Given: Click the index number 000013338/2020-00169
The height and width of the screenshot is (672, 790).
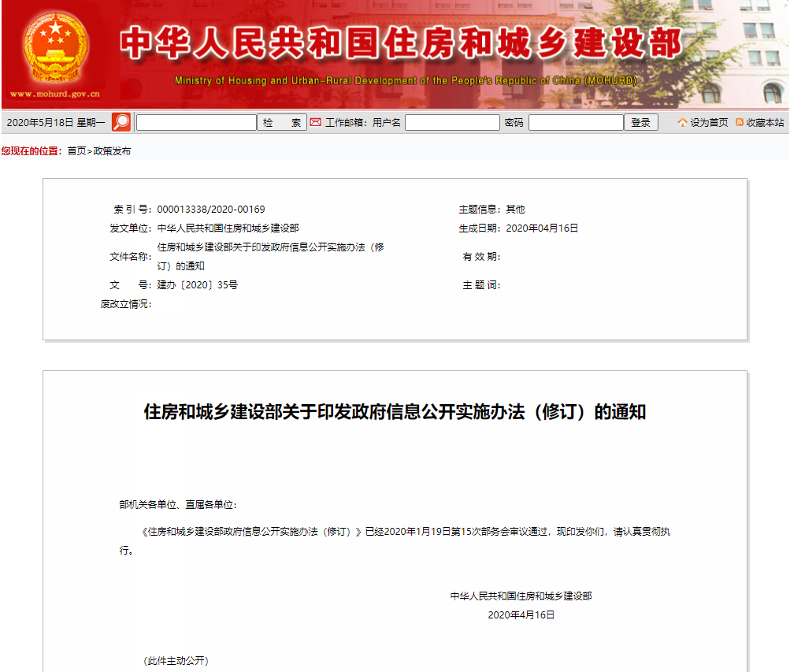Looking at the screenshot, I should (x=211, y=210).
